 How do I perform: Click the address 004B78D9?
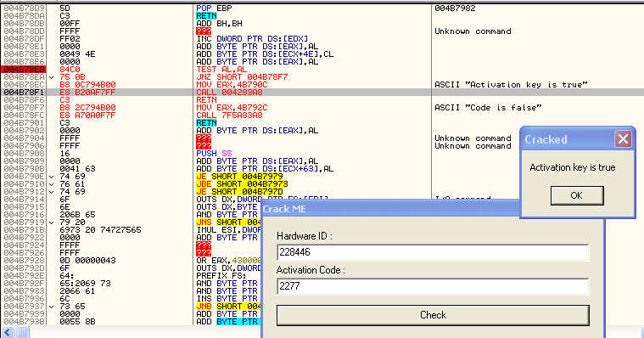coord(25,8)
